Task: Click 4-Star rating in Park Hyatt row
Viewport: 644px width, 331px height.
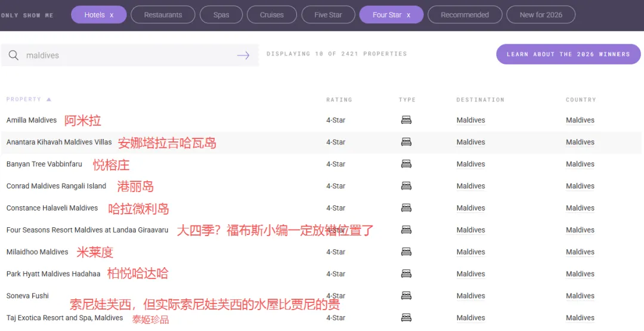Action: [336, 274]
